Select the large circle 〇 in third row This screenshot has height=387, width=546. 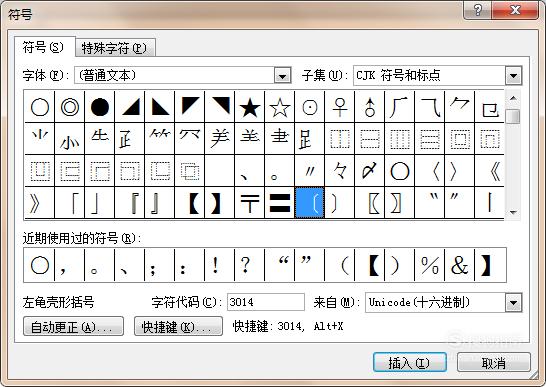pyautogui.click(x=399, y=171)
